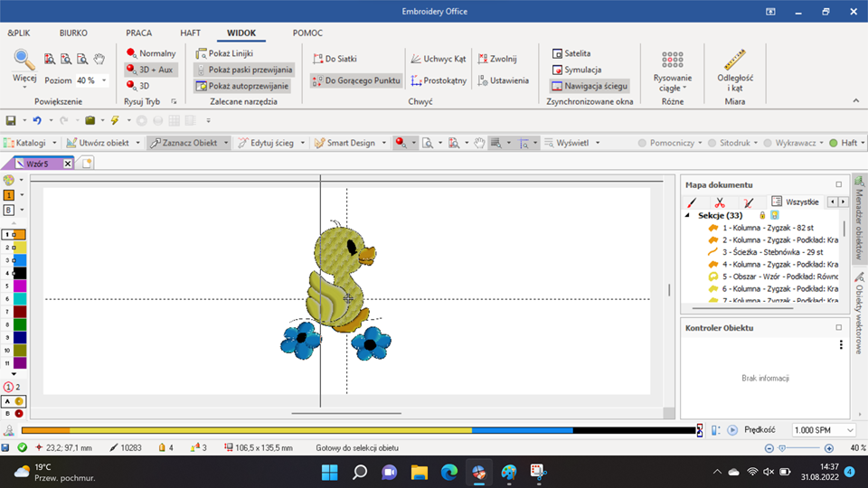Open the scissors tab in Mapa dokumentu

coord(720,202)
